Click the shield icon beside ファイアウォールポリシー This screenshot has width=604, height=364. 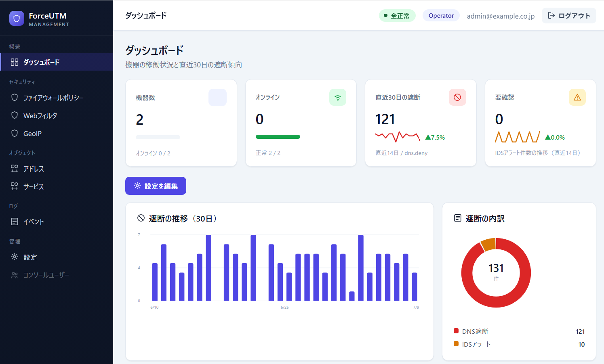15,98
